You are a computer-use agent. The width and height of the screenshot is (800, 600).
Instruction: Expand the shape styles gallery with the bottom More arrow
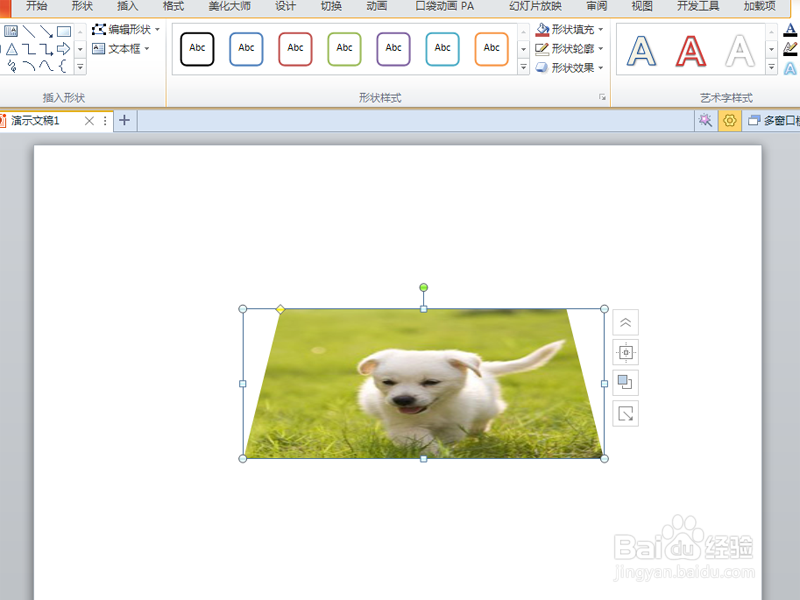(x=523, y=66)
